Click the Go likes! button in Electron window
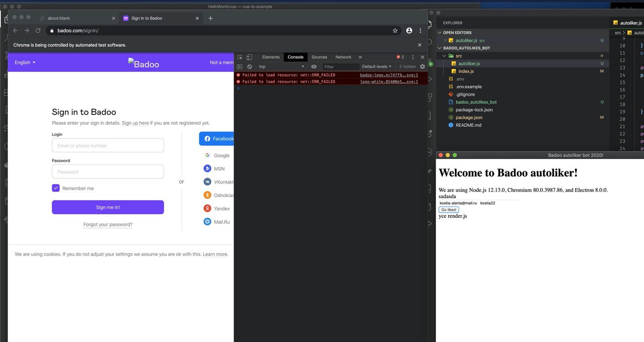 (x=449, y=210)
